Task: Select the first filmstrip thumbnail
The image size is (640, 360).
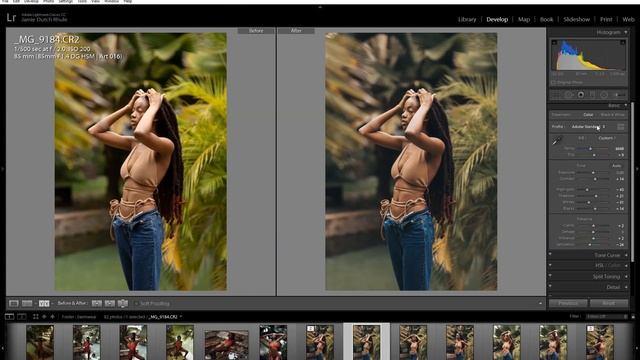Action: 40,342
